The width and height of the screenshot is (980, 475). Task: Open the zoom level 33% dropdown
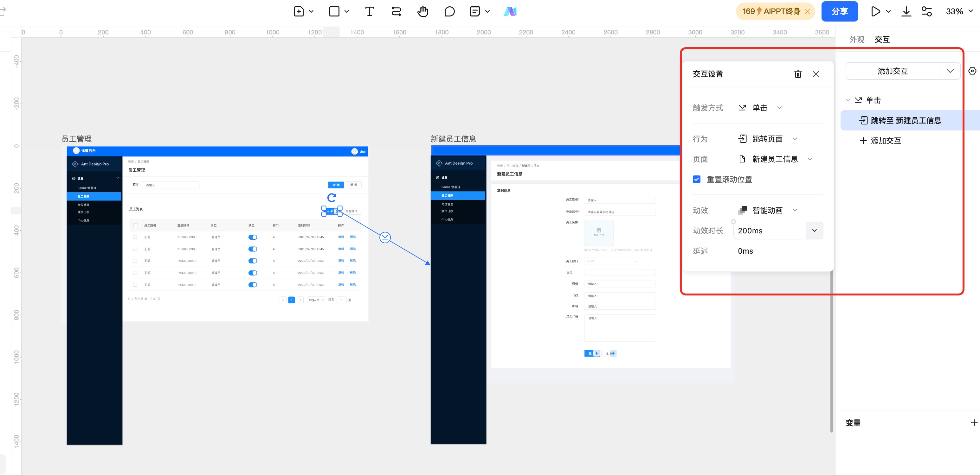959,11
